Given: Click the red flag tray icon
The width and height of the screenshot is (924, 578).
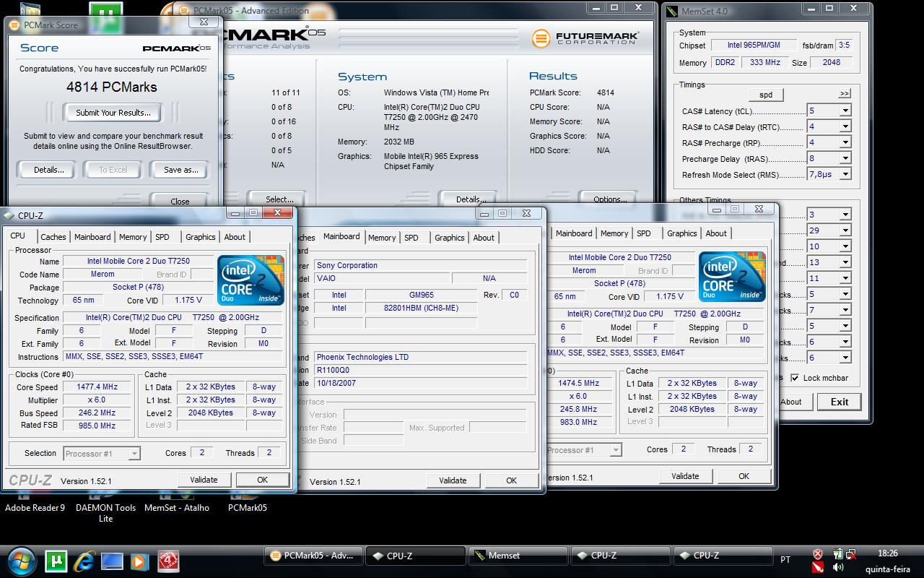Looking at the screenshot, I should coord(818,567).
